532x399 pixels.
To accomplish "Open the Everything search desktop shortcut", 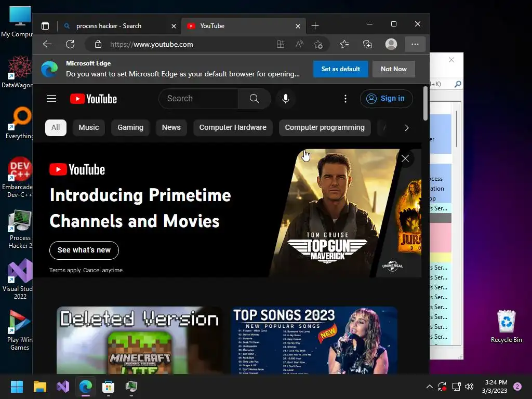I will (x=19, y=123).
